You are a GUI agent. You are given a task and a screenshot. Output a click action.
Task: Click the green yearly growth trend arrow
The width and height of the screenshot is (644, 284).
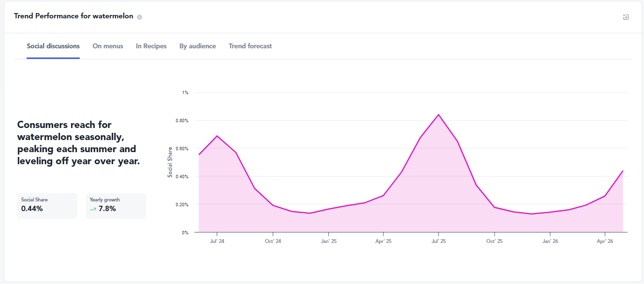pos(93,209)
